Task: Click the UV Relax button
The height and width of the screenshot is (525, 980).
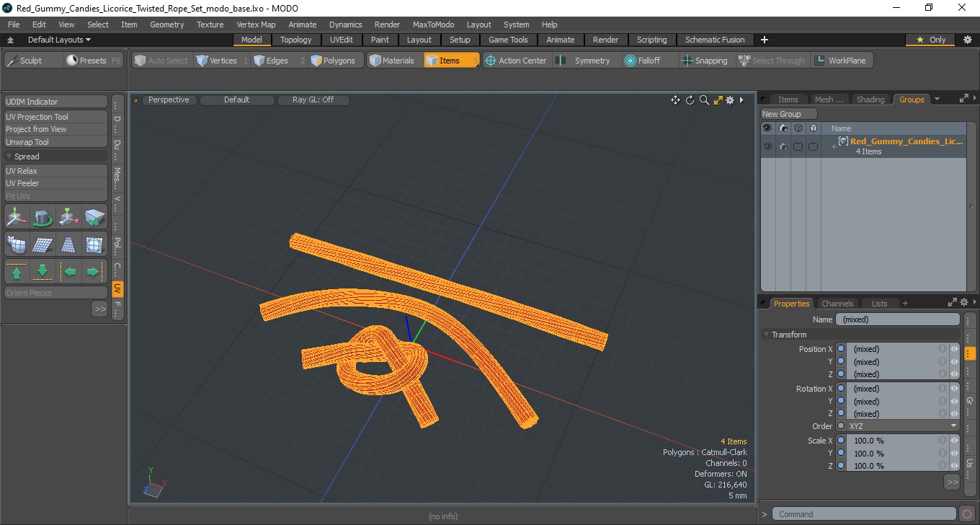Action: tap(55, 171)
